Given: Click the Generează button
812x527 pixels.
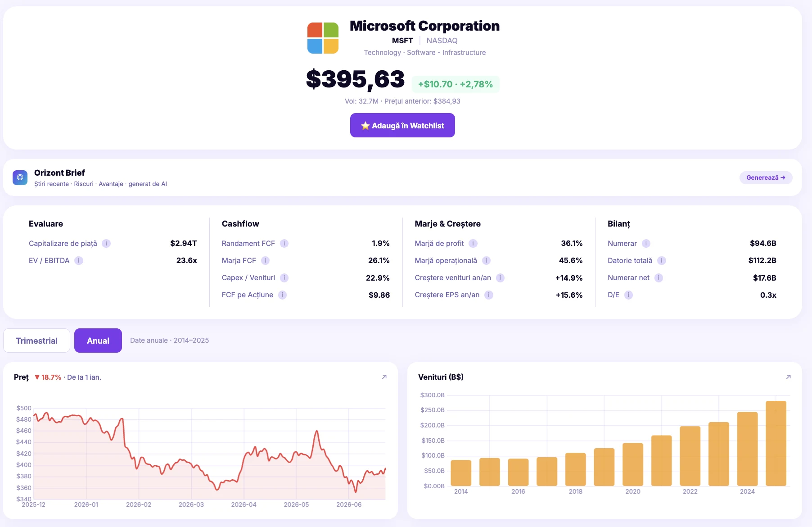Looking at the screenshot, I should click(x=766, y=177).
